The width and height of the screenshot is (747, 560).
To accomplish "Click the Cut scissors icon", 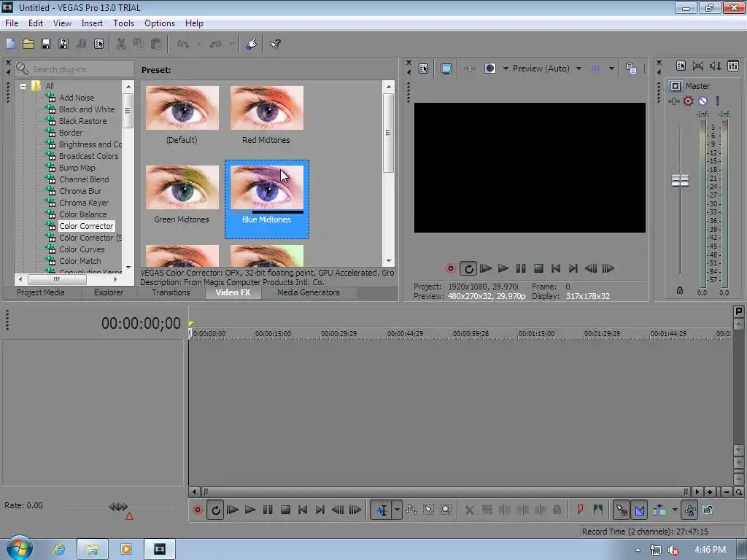I will pos(121,44).
